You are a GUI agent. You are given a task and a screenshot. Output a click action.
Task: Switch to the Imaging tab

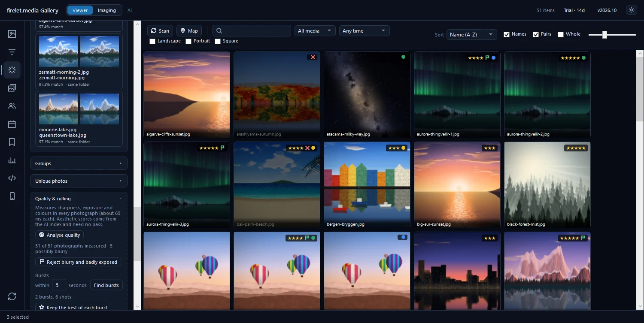coord(107,10)
